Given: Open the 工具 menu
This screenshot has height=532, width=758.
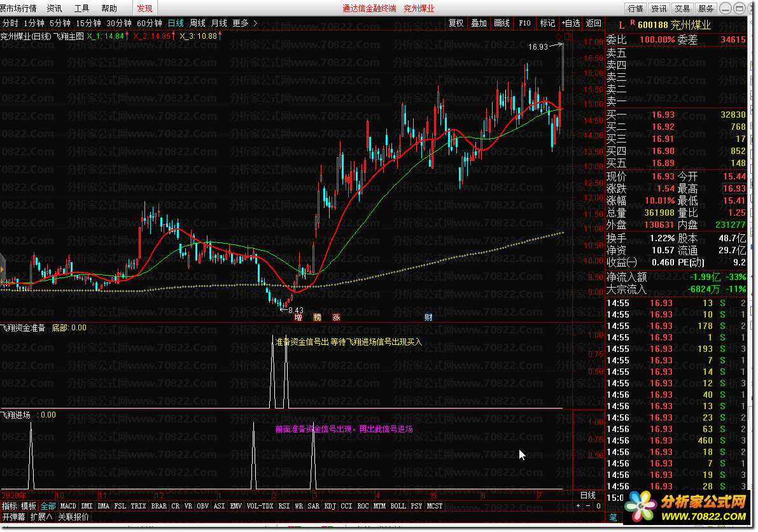Looking at the screenshot, I should coord(81,8).
